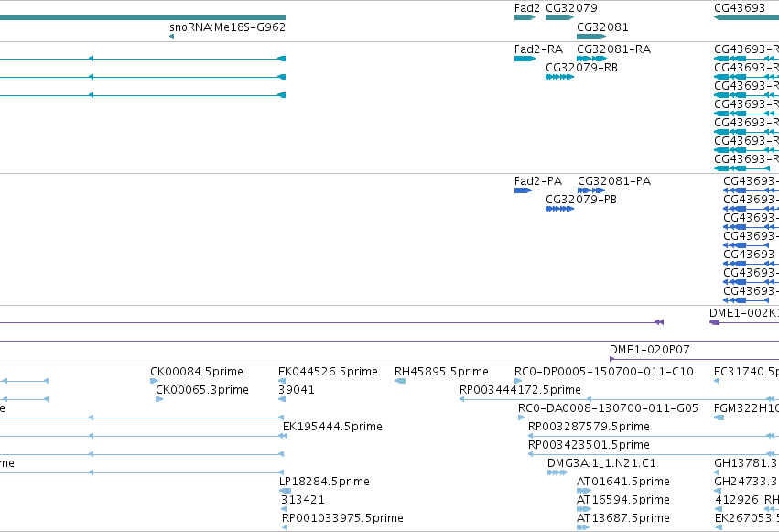
Task: Click the CK00065.3prime EST arrow glyph
Action: click(x=159, y=399)
